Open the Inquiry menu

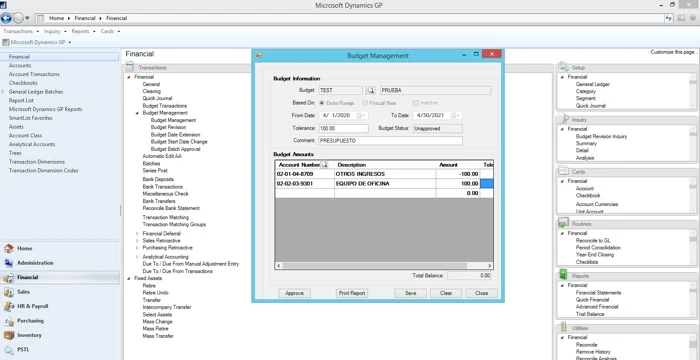click(55, 32)
